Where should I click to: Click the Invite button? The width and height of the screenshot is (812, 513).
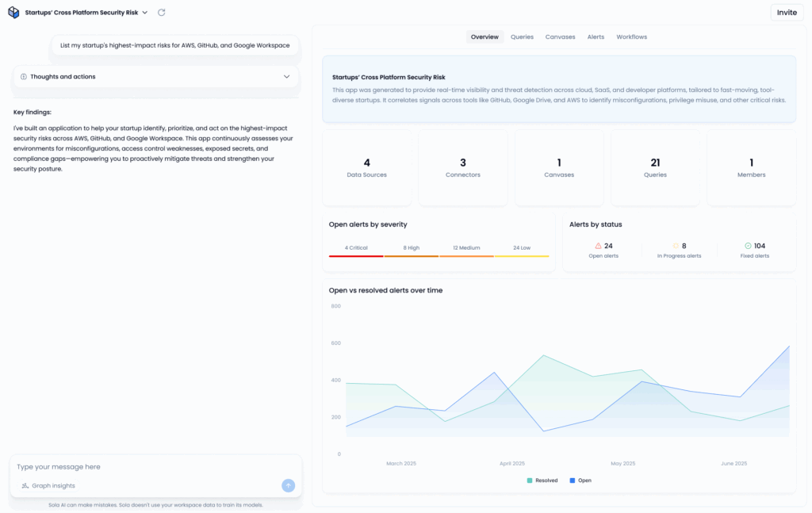[786, 12]
